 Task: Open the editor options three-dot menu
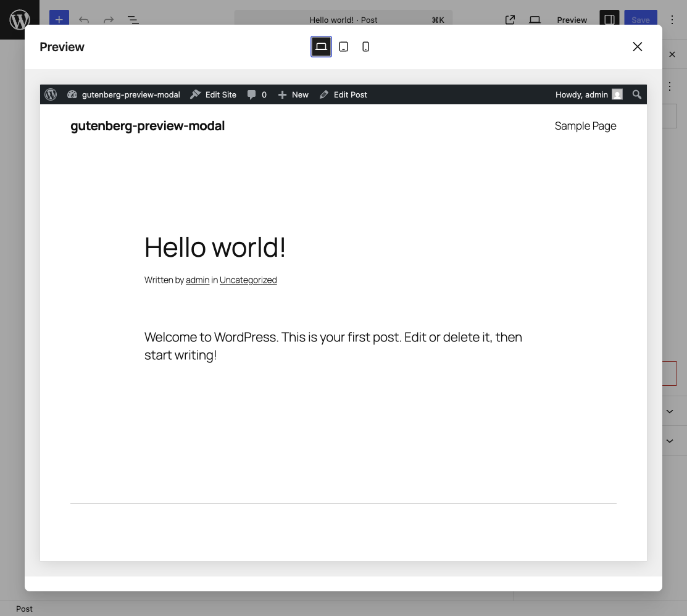pos(672,20)
